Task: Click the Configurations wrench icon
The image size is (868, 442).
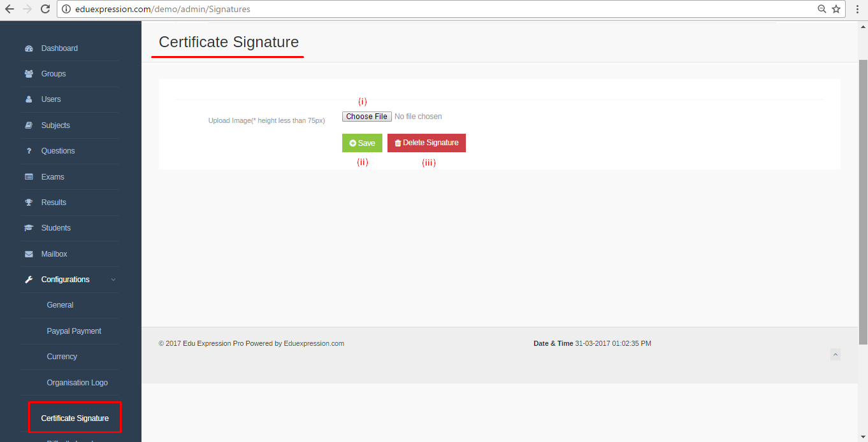Action: pos(29,280)
